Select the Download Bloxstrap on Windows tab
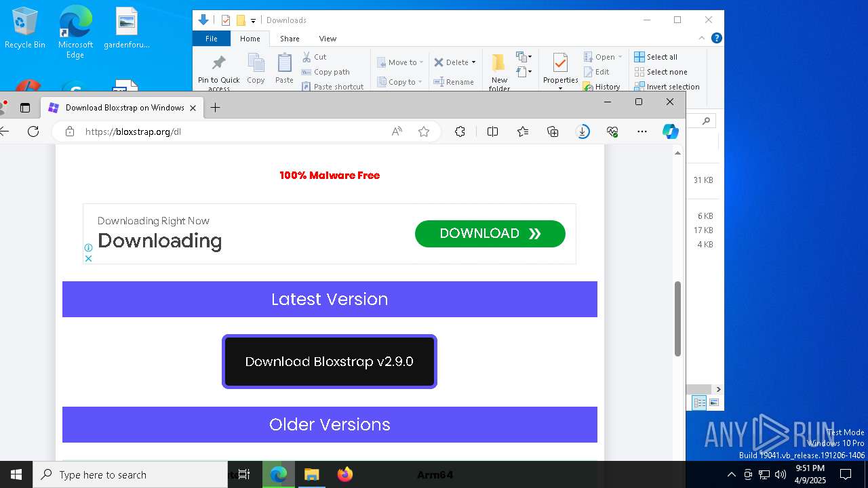 coord(122,108)
